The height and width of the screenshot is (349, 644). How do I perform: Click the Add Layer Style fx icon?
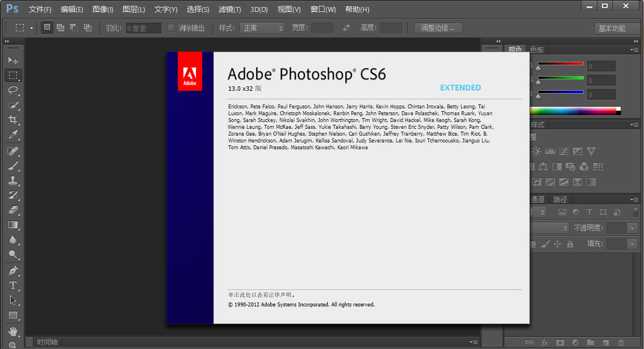[545, 342]
